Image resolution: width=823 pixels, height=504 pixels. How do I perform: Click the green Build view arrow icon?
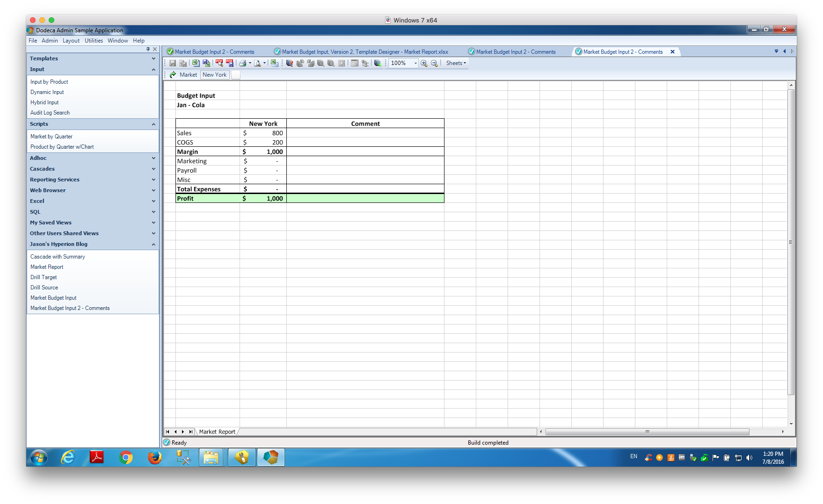173,75
